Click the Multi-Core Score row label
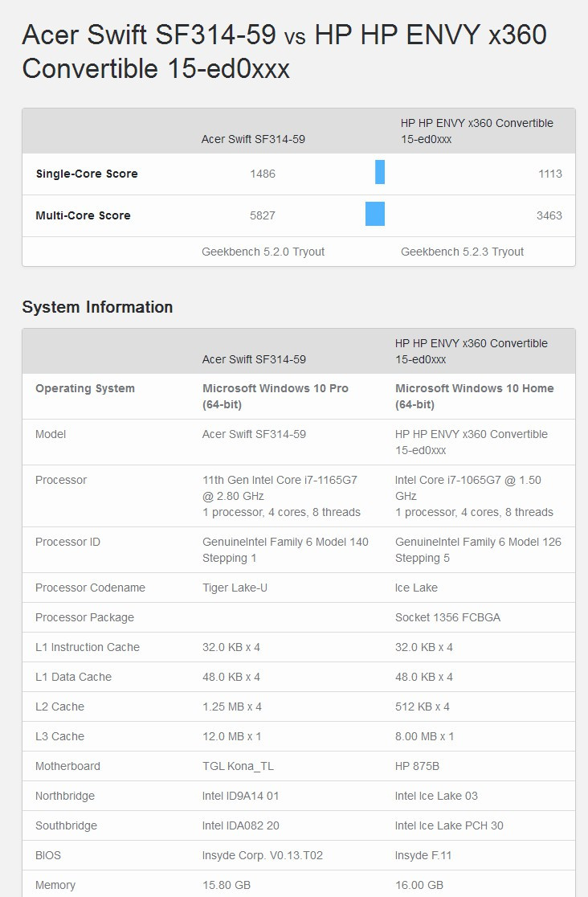 [83, 215]
